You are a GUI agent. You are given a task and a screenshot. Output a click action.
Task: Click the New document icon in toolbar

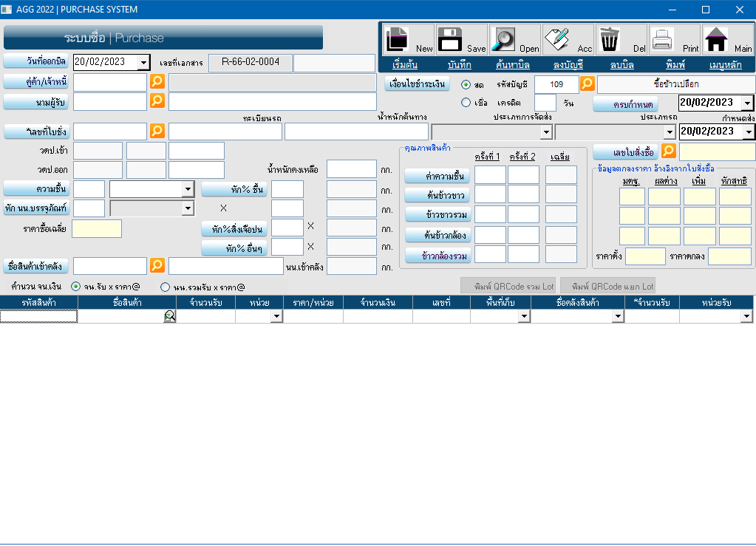coord(398,39)
